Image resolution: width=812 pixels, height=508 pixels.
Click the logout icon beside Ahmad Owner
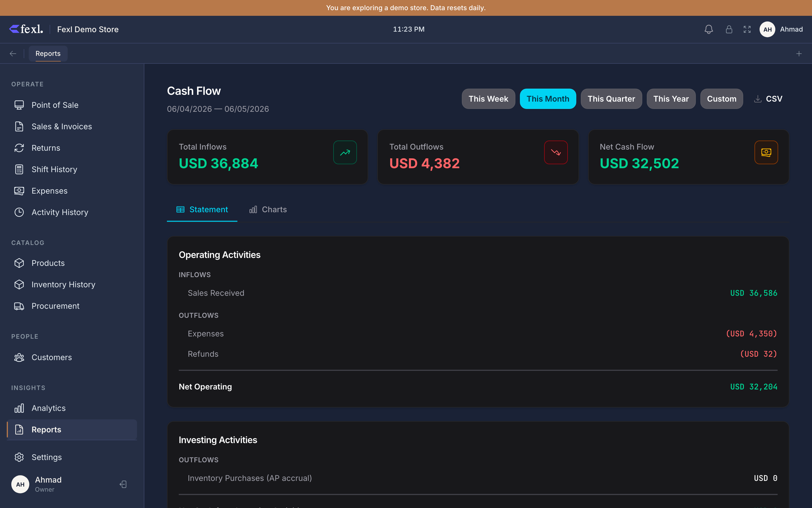123,484
